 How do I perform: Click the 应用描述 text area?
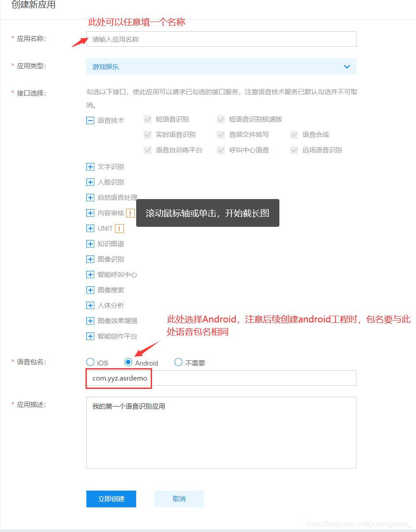coord(221,432)
